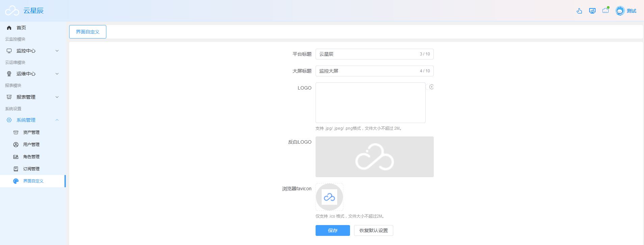Open the 运维中心 menu
Image resolution: width=644 pixels, height=245 pixels.
click(x=33, y=74)
